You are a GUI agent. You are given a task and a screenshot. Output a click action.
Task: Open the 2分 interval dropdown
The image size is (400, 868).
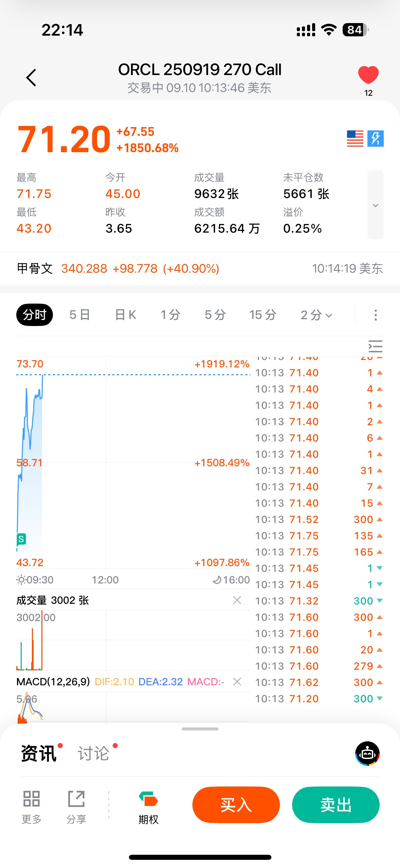tap(316, 315)
